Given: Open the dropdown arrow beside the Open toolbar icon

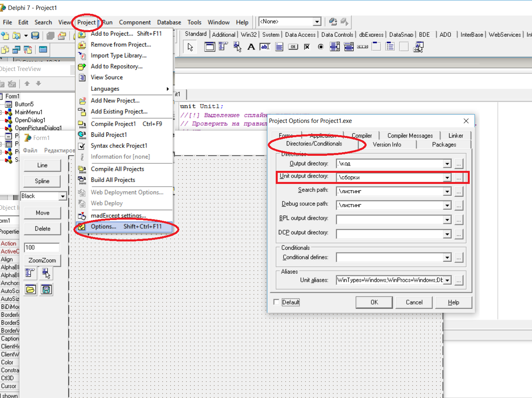Looking at the screenshot, I should click(26, 36).
